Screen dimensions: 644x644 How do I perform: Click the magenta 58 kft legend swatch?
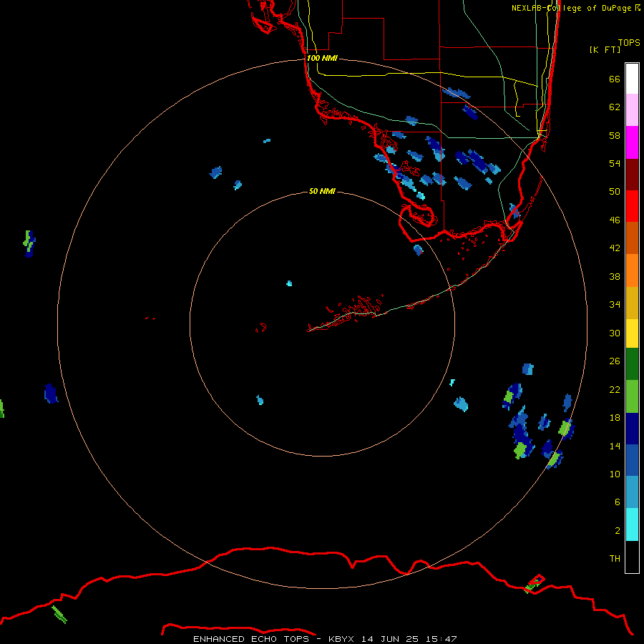tap(632, 142)
